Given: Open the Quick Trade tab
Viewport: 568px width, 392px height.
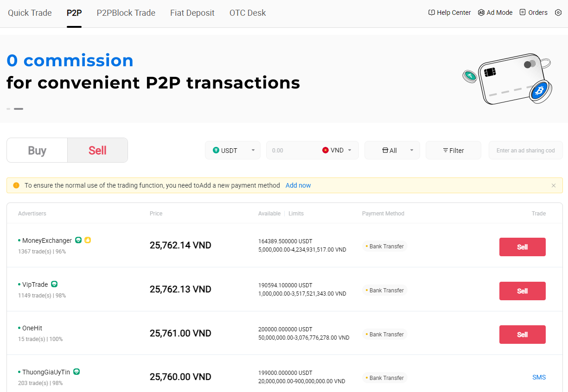Looking at the screenshot, I should coord(30,13).
